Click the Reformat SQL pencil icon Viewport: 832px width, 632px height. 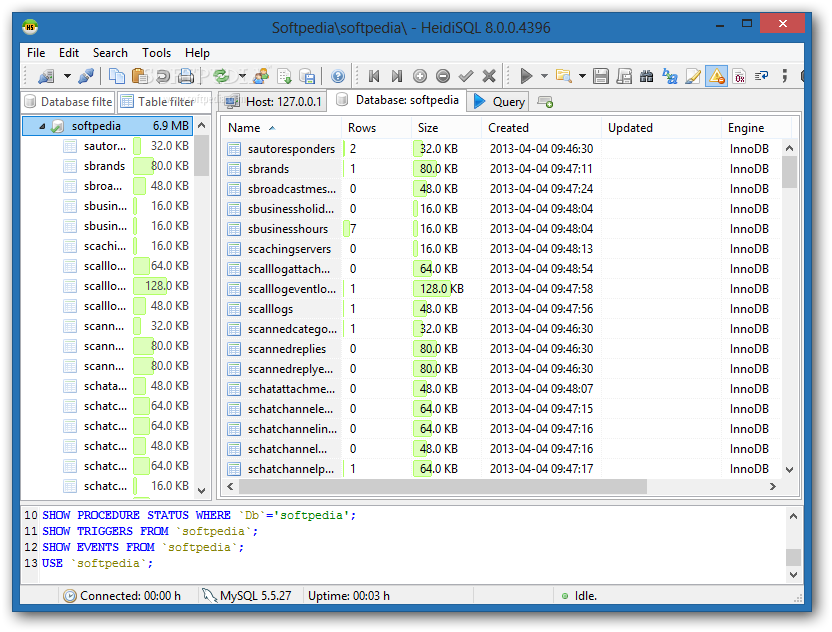692,76
